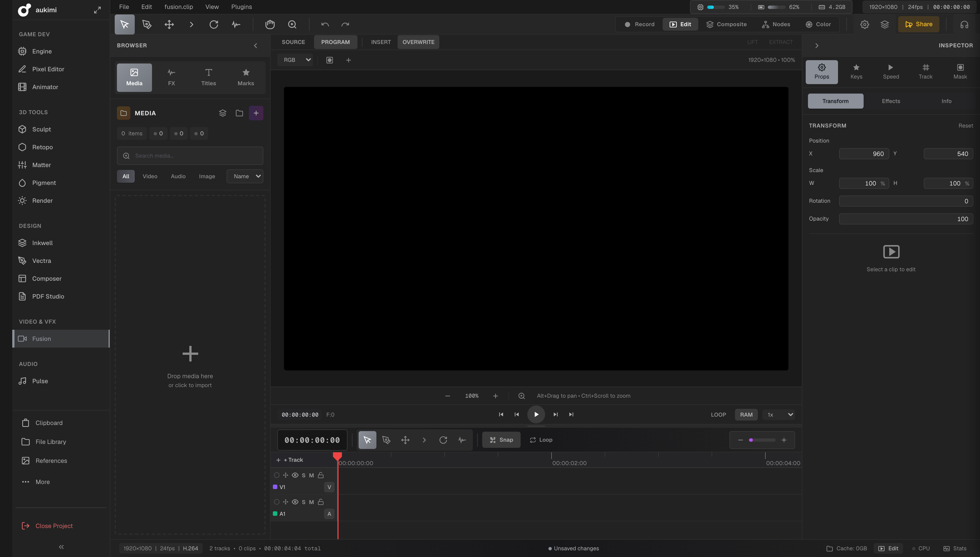Click the + Track button
This screenshot has height=557, width=980.
[x=290, y=460]
